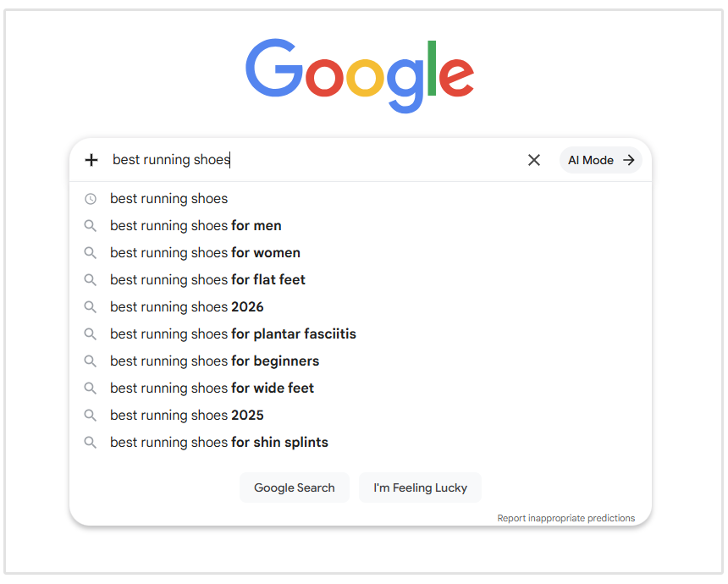Open AI Mode
The width and height of the screenshot is (728, 584).
click(x=600, y=160)
